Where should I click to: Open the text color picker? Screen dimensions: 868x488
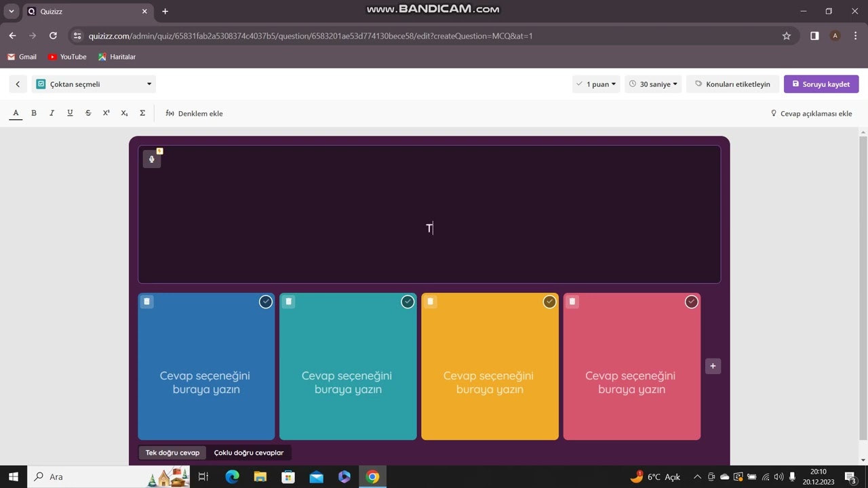[16, 113]
